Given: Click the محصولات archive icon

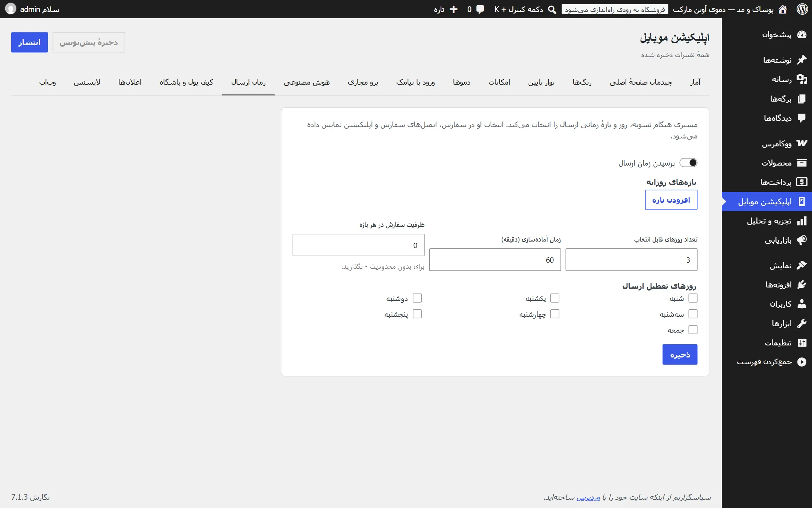Looking at the screenshot, I should tap(802, 163).
